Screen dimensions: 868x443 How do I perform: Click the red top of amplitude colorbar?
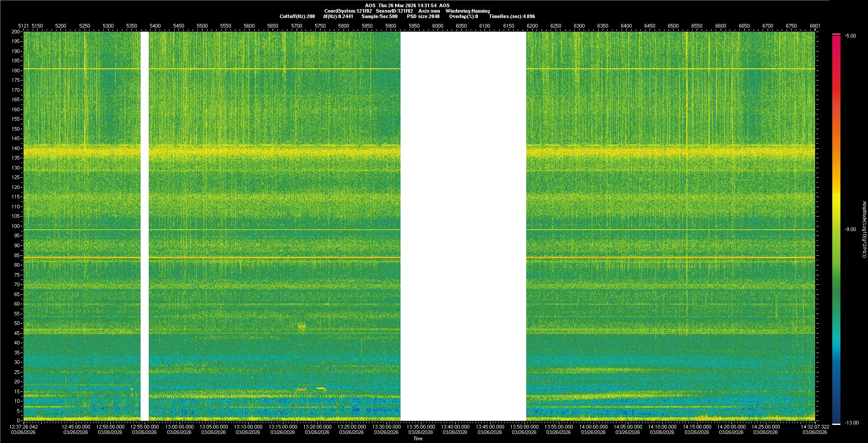[x=836, y=38]
